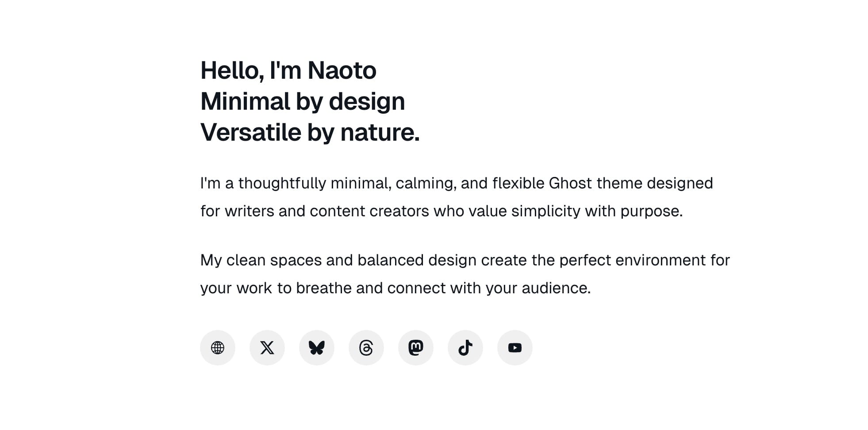Click the line ending 'with your audience.'

point(396,288)
